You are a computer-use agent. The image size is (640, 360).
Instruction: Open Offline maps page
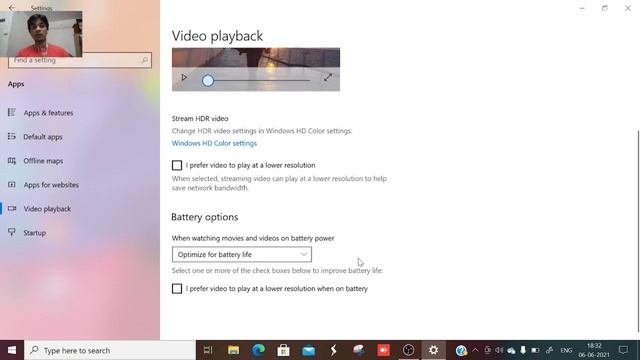point(43,161)
